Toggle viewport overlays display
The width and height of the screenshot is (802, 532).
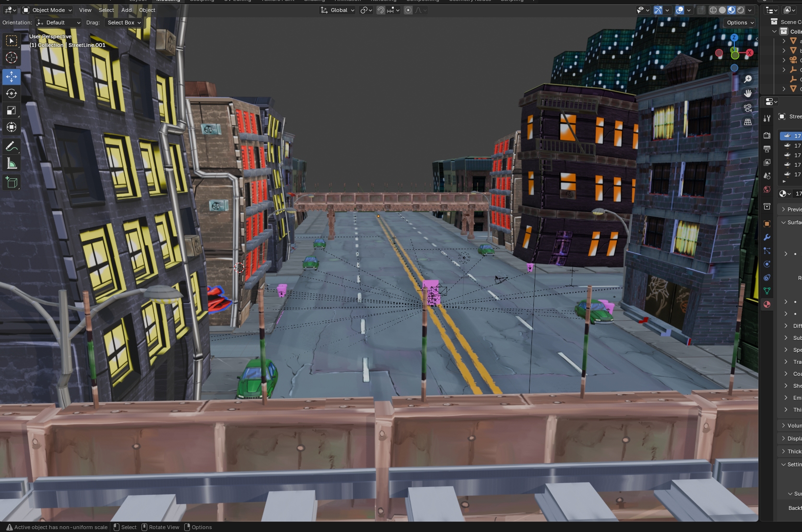click(680, 10)
